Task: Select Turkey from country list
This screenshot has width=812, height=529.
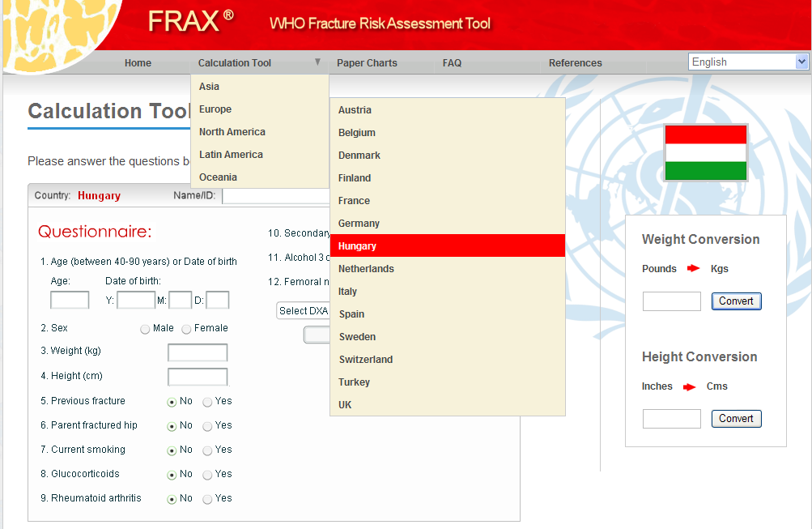Action: [x=448, y=382]
